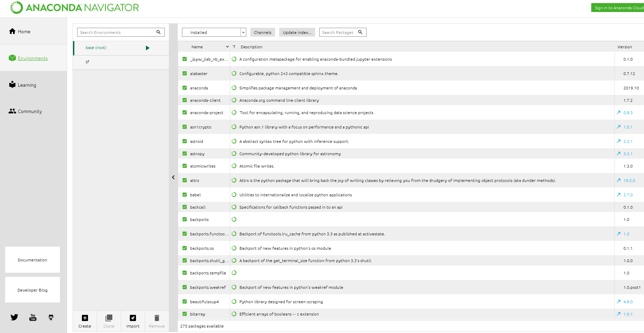
Task: Click the package type icon for alabaster
Action: pyautogui.click(x=234, y=73)
